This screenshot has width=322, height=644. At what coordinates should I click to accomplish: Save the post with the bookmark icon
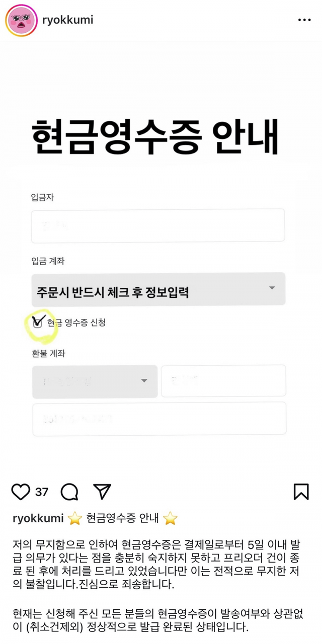coord(301,492)
